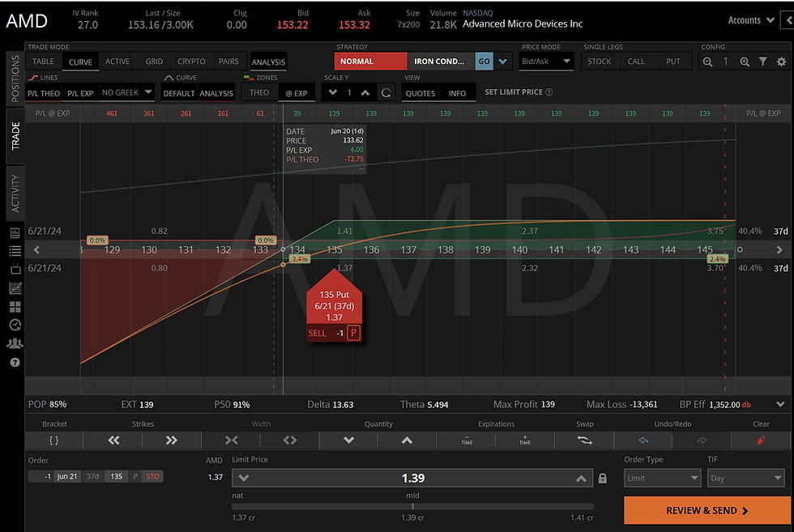This screenshot has width=794, height=532.
Task: Move strikes up with double right arrows
Action: [x=172, y=440]
